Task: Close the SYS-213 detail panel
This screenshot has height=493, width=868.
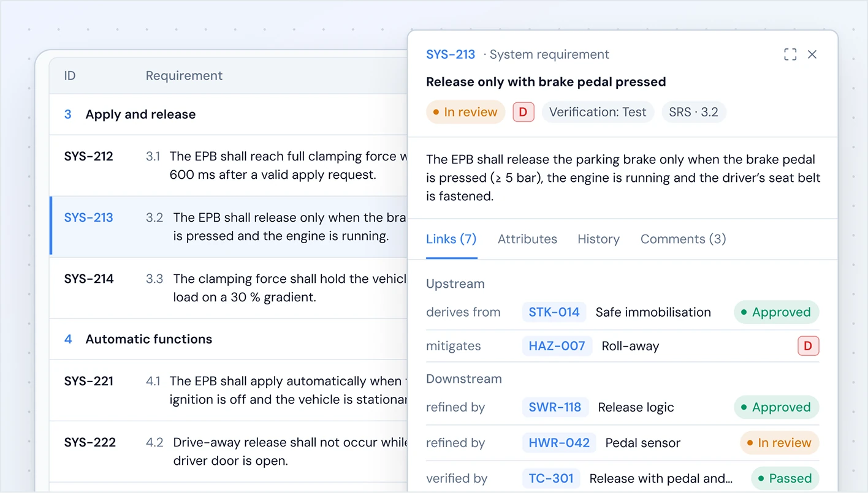Action: 812,55
